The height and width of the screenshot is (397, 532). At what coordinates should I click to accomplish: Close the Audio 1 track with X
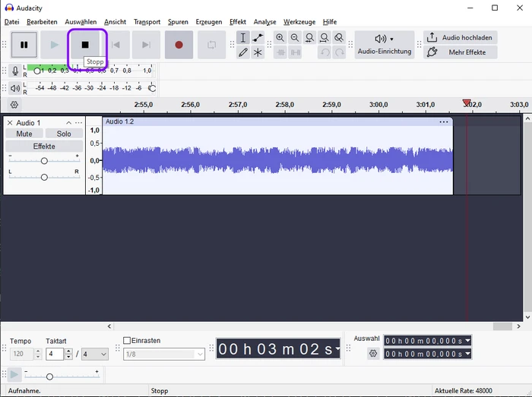pos(10,123)
